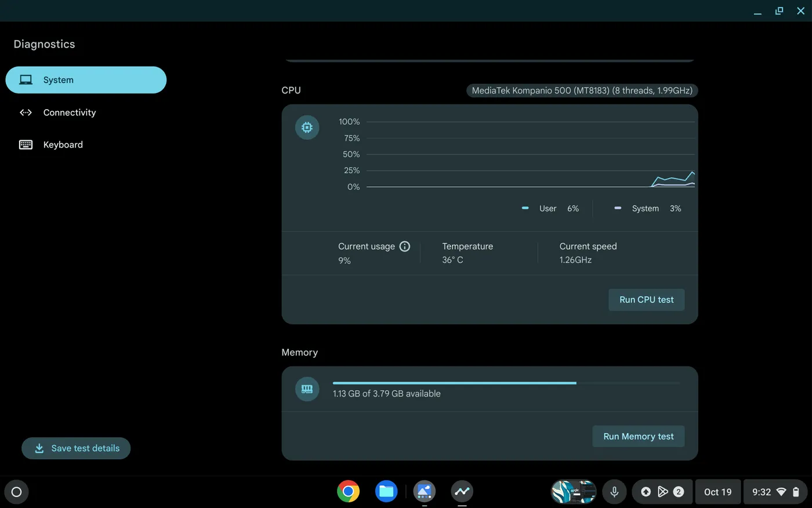This screenshot has height=508, width=812.
Task: Open the launcher circle button
Action: pyautogui.click(x=16, y=492)
